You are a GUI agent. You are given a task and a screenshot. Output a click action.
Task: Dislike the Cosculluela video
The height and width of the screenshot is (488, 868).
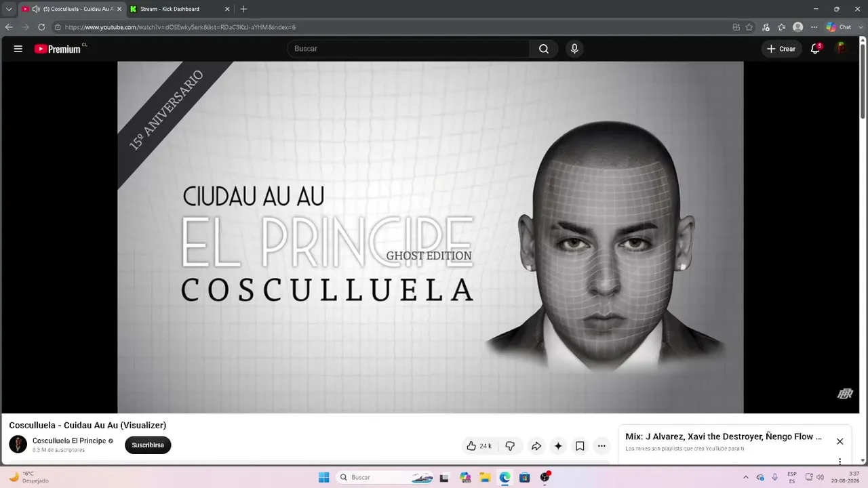[510, 446]
